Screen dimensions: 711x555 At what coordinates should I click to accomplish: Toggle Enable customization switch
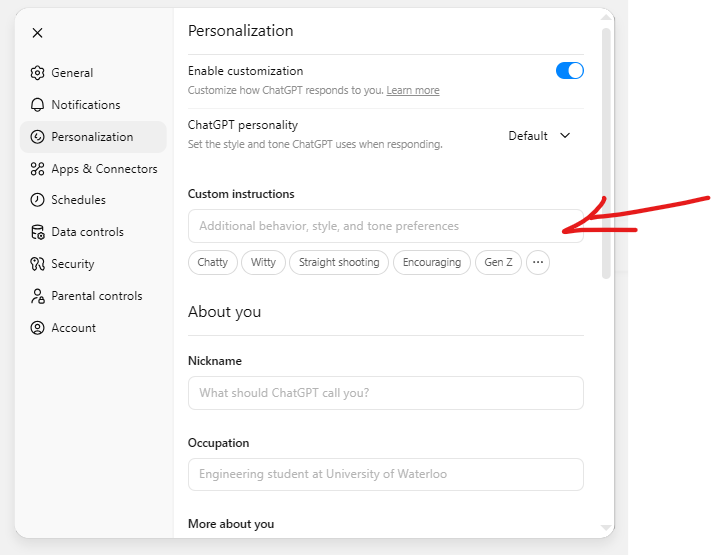[569, 71]
